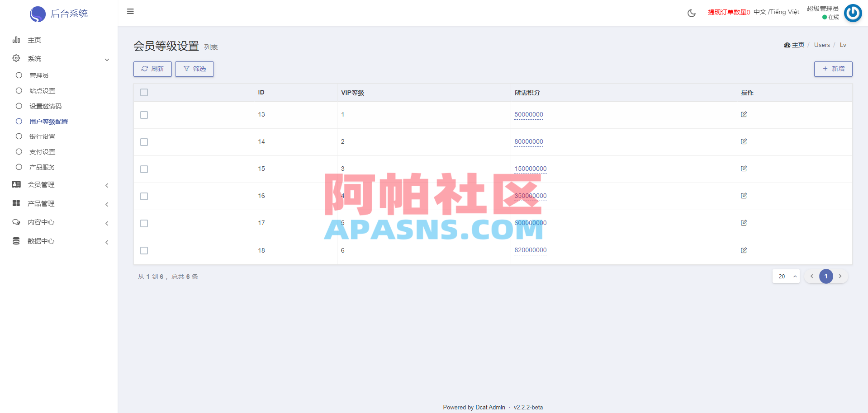This screenshot has height=413, width=868.
Task: Check the row checkbox for ID 14
Action: (144, 142)
